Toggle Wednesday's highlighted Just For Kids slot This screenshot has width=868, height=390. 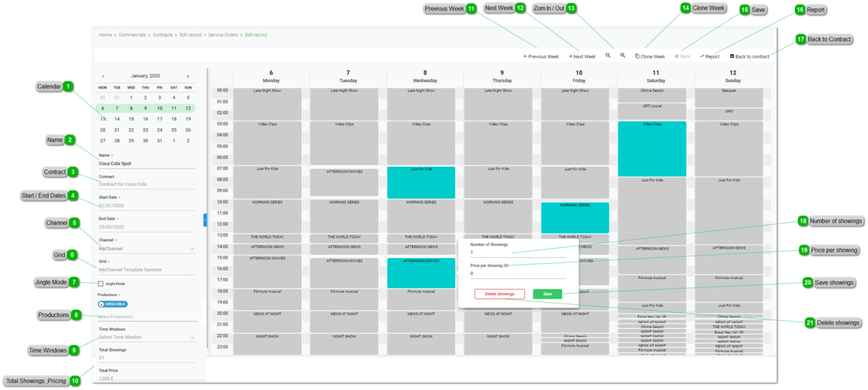coord(421,183)
